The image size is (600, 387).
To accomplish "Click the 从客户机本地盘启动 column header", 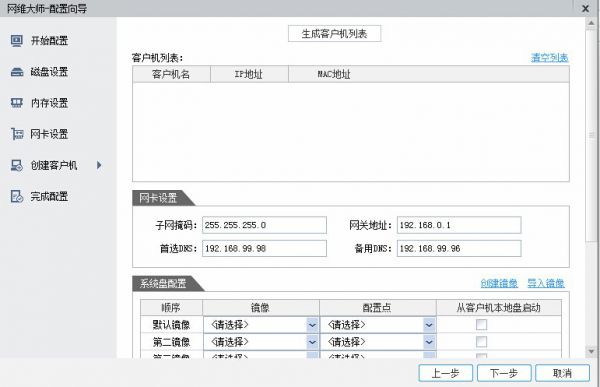I will (499, 308).
